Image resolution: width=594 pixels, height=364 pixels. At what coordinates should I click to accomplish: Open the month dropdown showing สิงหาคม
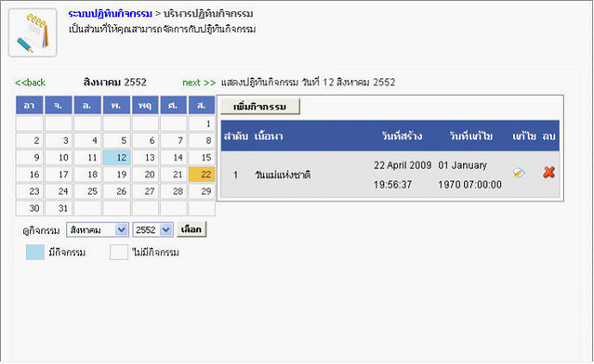click(x=98, y=229)
